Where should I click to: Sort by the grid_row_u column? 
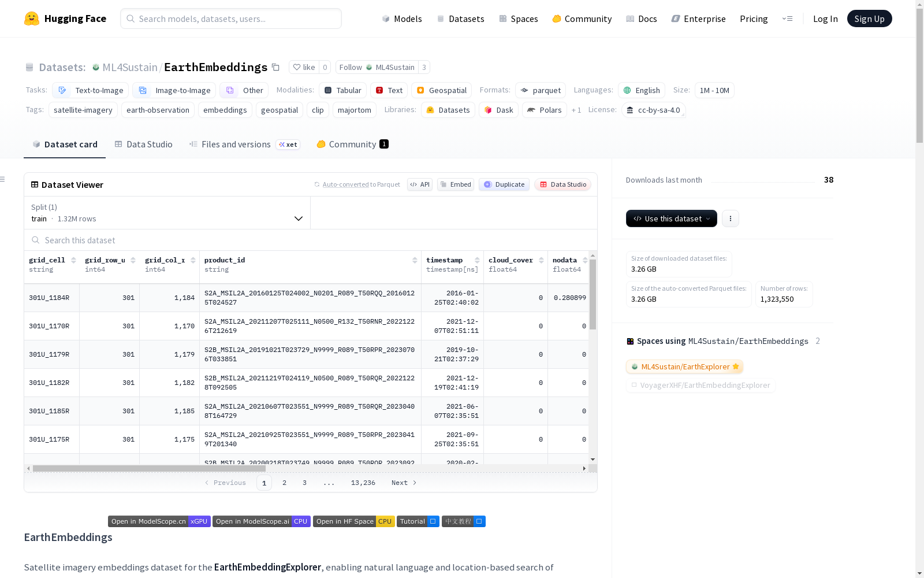[x=133, y=260]
